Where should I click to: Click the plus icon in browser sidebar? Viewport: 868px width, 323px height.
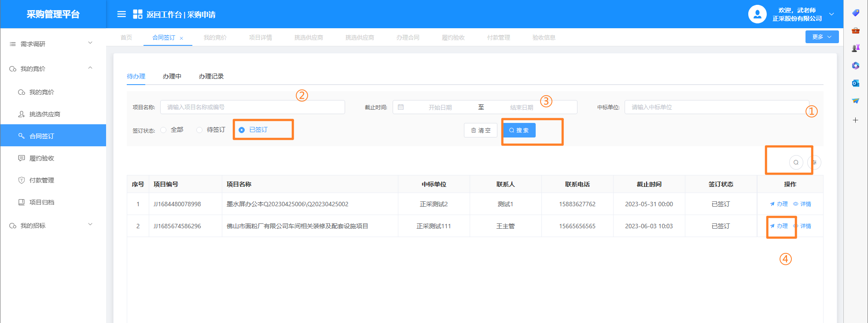(x=855, y=120)
